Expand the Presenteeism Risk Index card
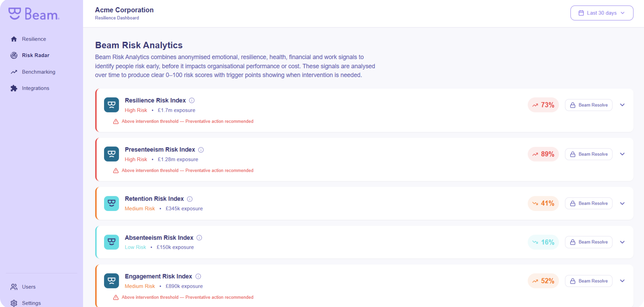 [x=622, y=154]
